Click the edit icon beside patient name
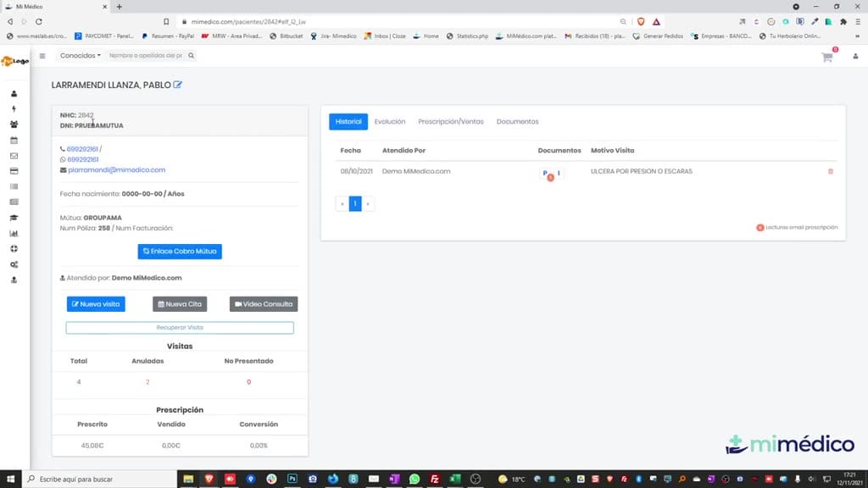 point(177,85)
